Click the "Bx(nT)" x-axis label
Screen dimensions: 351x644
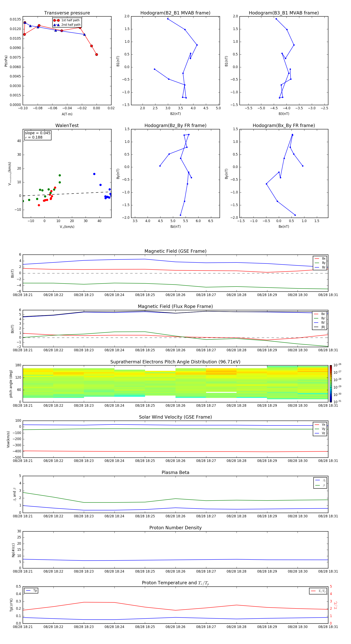(284, 227)
